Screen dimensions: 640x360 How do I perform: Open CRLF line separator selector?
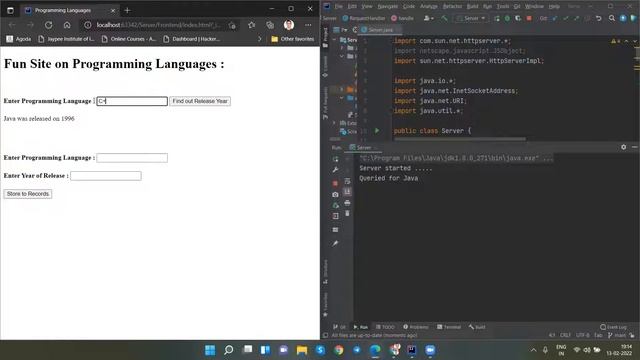click(565, 336)
